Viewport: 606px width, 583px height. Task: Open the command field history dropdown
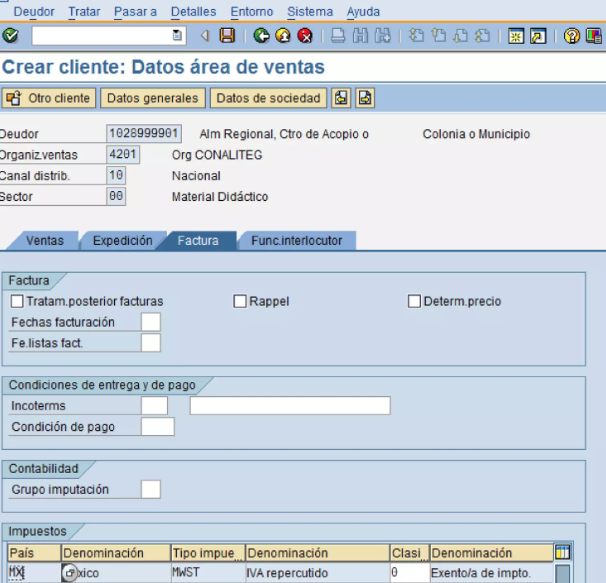point(178,36)
